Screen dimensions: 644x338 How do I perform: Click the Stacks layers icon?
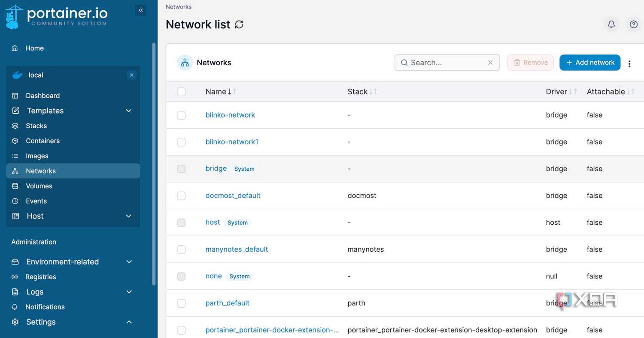(15, 126)
